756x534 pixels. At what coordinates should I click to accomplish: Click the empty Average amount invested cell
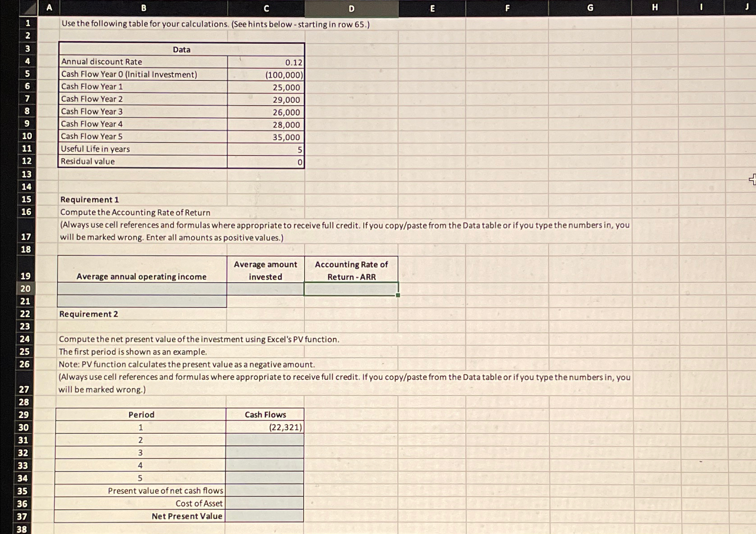click(265, 289)
